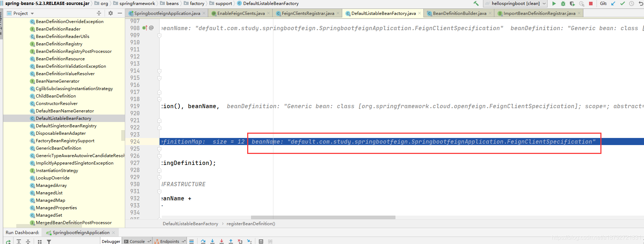
Task: Select ManagedProperties in project tree
Action: coord(56,208)
